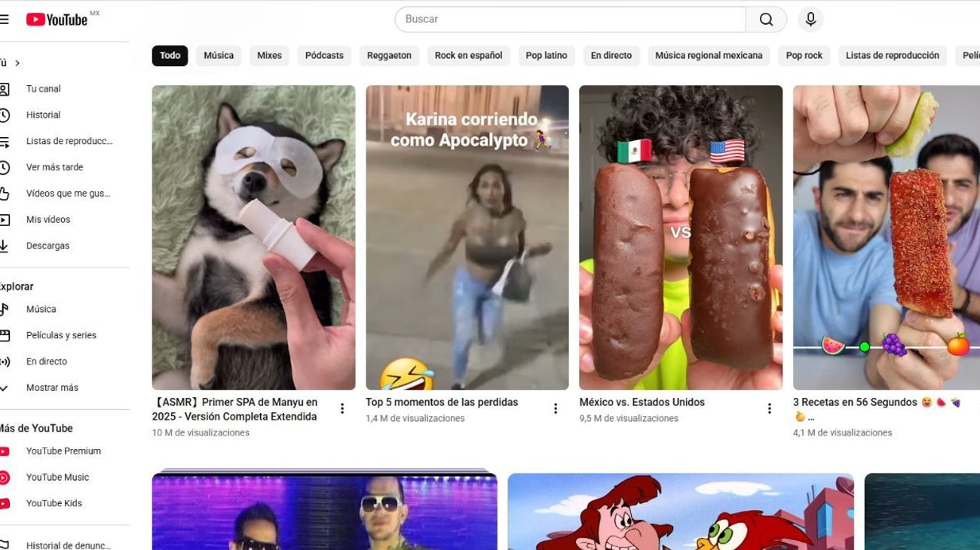
Task: Click the Historial clock icon
Action: tap(4, 115)
